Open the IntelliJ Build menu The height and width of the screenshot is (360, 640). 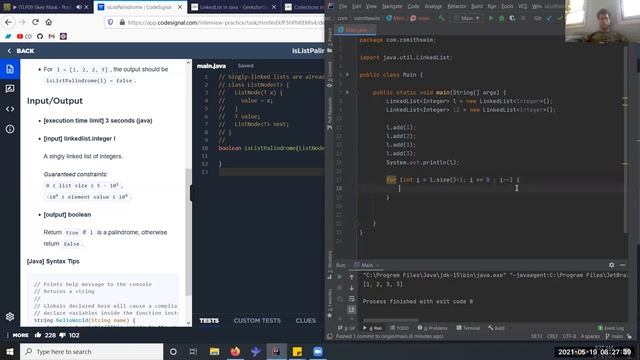(x=477, y=7)
